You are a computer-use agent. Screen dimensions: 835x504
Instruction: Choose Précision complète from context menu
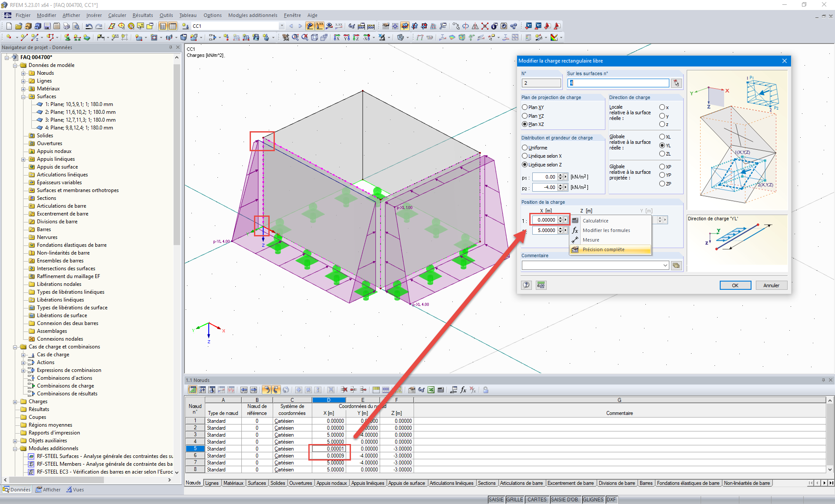[603, 249]
